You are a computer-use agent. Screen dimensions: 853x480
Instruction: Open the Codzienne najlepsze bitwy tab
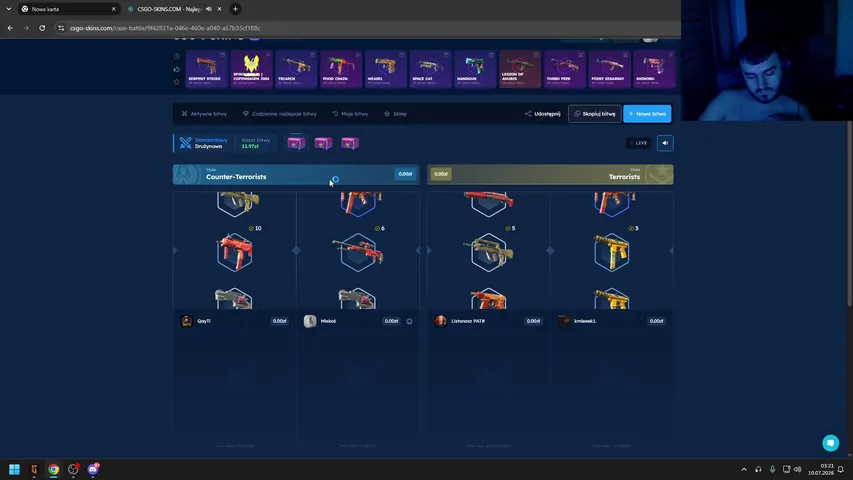pos(280,114)
